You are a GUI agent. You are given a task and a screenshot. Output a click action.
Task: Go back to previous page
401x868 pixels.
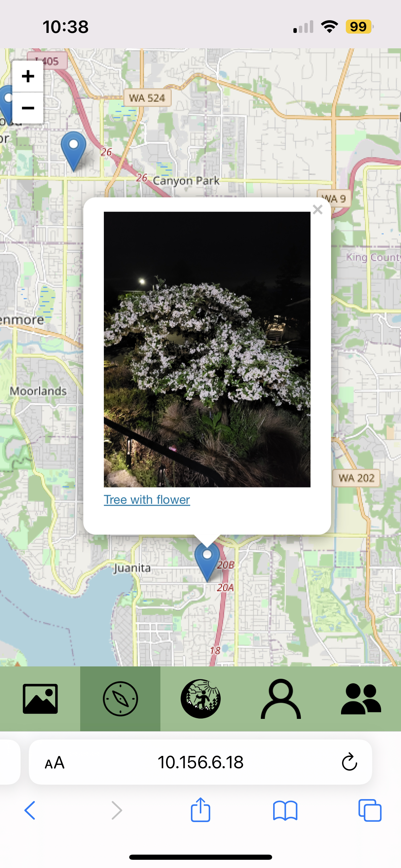[x=30, y=810]
